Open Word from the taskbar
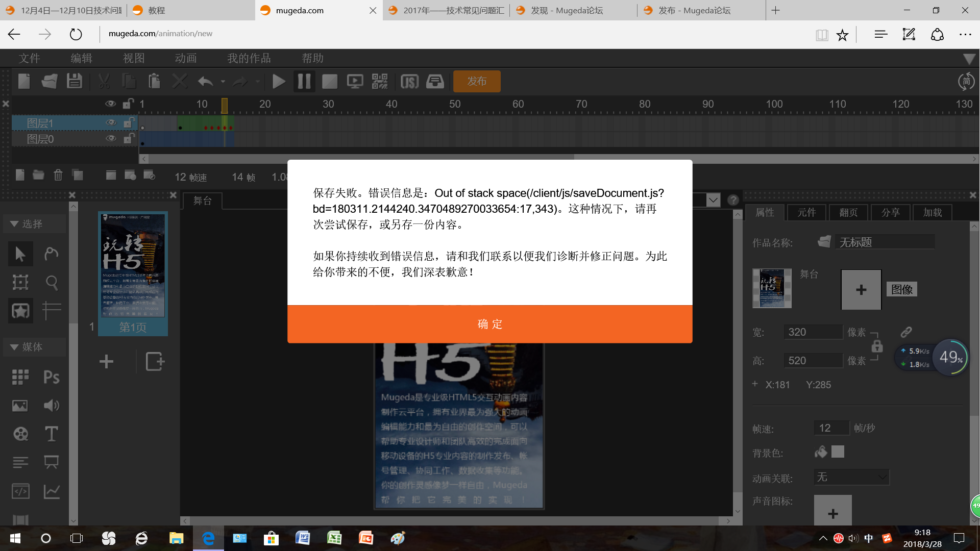 (x=303, y=538)
